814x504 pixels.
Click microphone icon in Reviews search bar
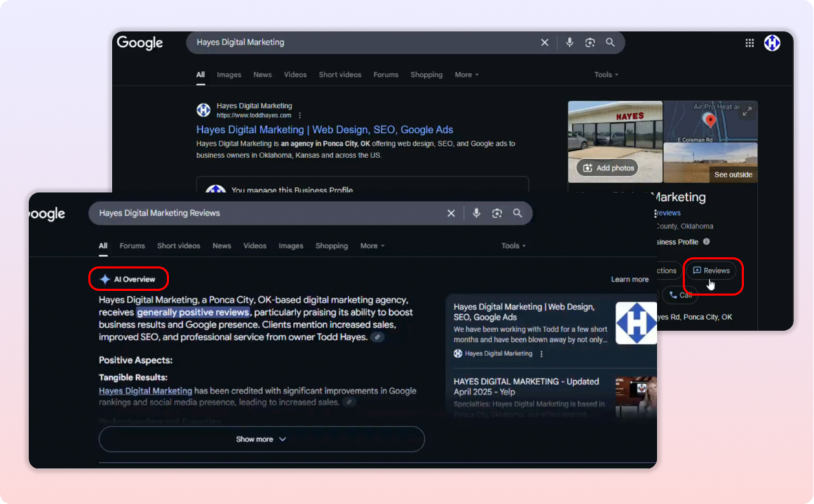[x=476, y=214]
